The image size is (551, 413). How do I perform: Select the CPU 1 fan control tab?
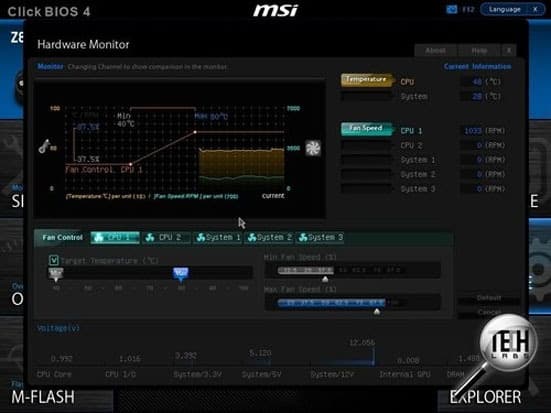pyautogui.click(x=115, y=238)
